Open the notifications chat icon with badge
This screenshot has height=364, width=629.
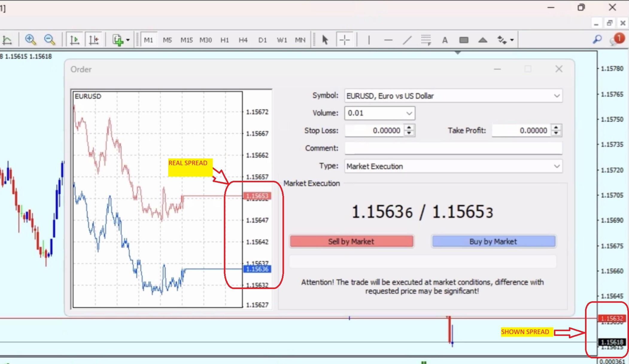coord(618,39)
